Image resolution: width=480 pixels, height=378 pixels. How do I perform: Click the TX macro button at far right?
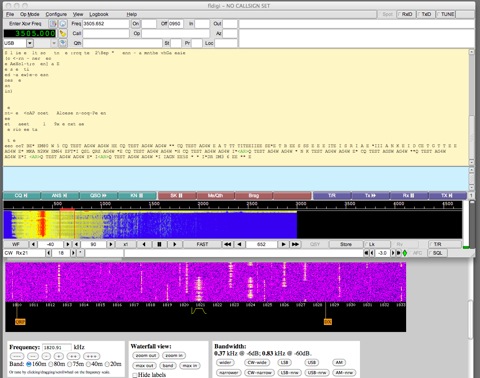click(x=447, y=195)
